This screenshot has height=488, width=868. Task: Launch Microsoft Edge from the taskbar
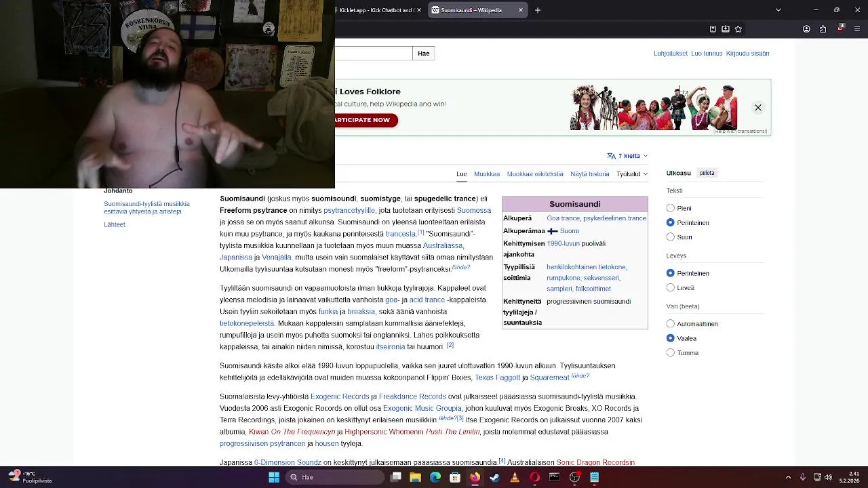pyautogui.click(x=435, y=477)
